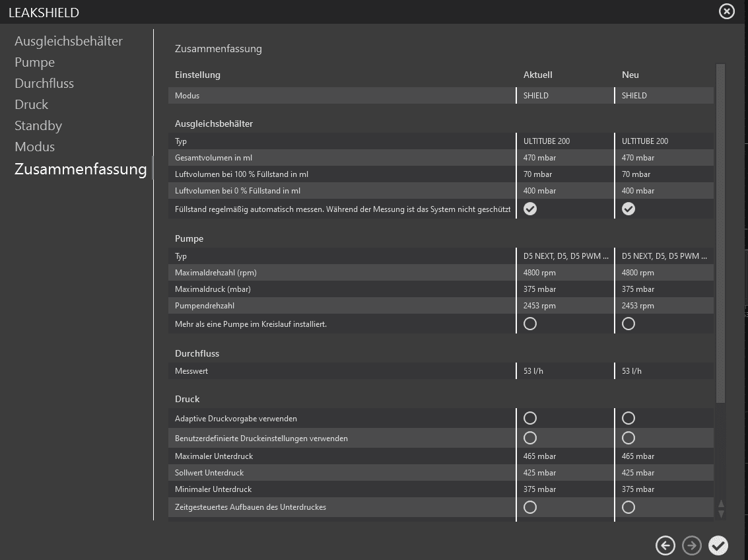Viewport: 748px width, 560px height.
Task: Go to the Druck sidebar page
Action: [x=32, y=104]
